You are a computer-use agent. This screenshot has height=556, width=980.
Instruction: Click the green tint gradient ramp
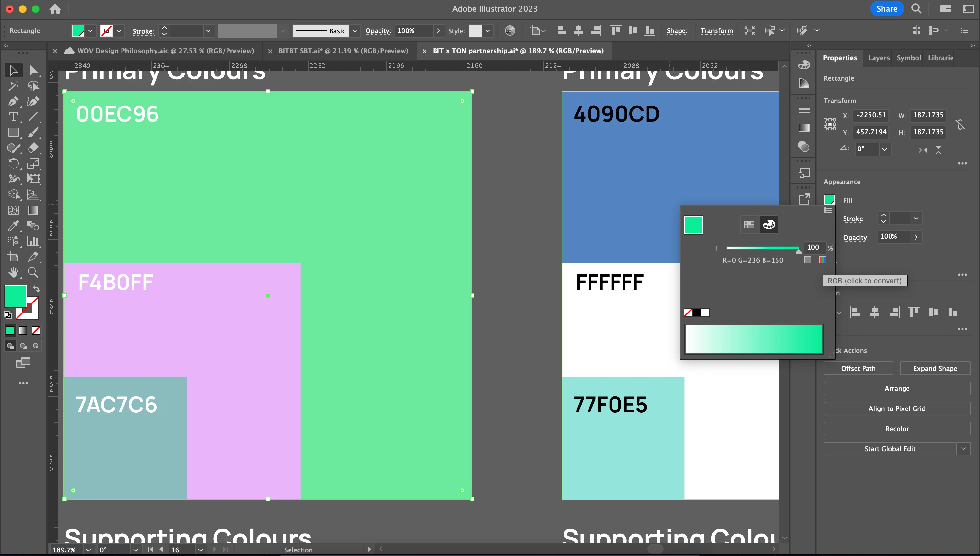coord(754,339)
